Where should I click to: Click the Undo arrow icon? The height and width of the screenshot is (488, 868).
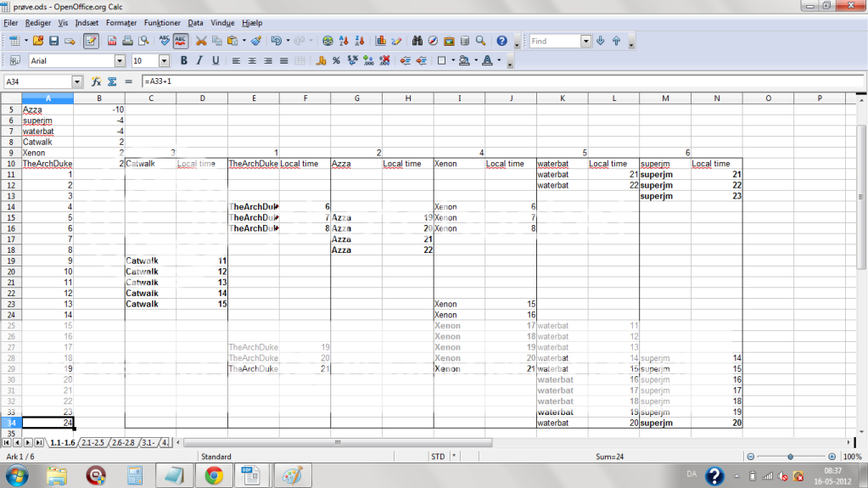click(277, 41)
